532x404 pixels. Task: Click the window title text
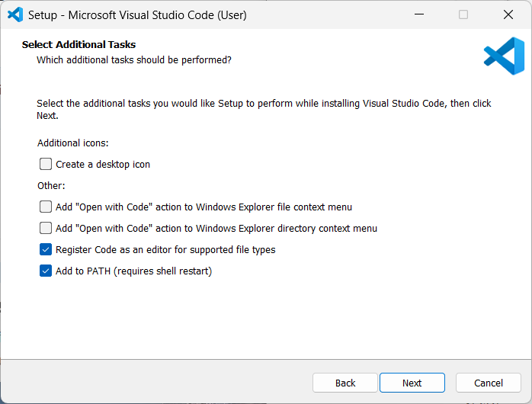click(137, 15)
